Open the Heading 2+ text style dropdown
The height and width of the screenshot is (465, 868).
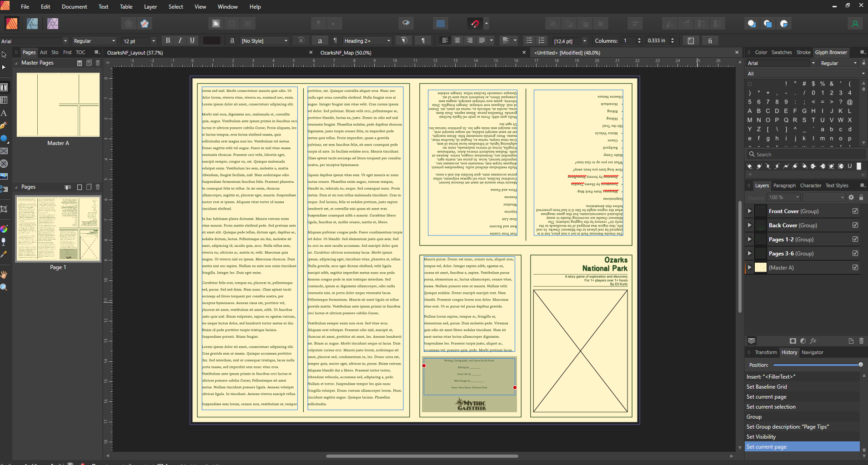(x=389, y=40)
